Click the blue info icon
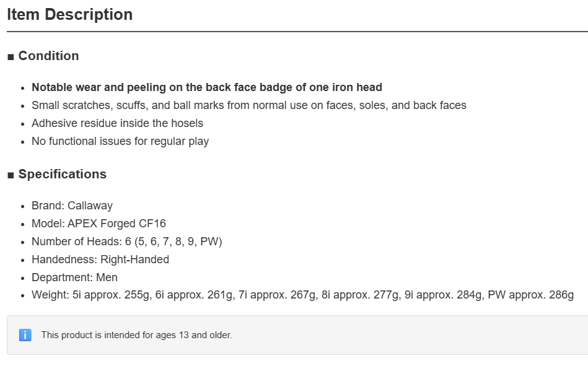Screen dimensions: 588x366 pyautogui.click(x=25, y=335)
